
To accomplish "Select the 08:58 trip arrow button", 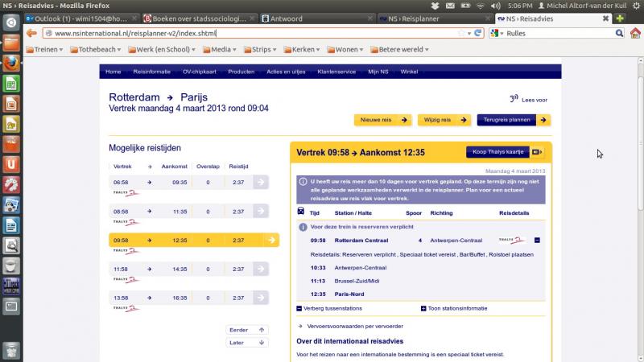I will click(261, 212).
